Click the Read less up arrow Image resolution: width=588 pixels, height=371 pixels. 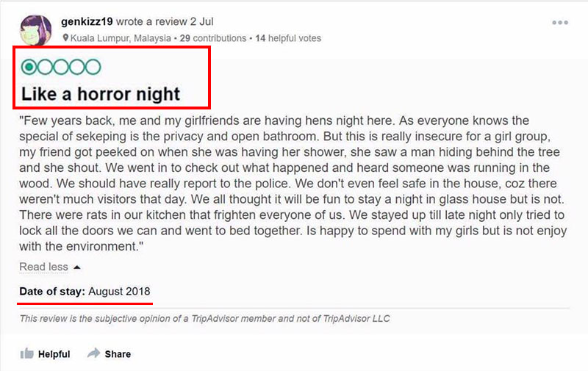[x=77, y=267]
